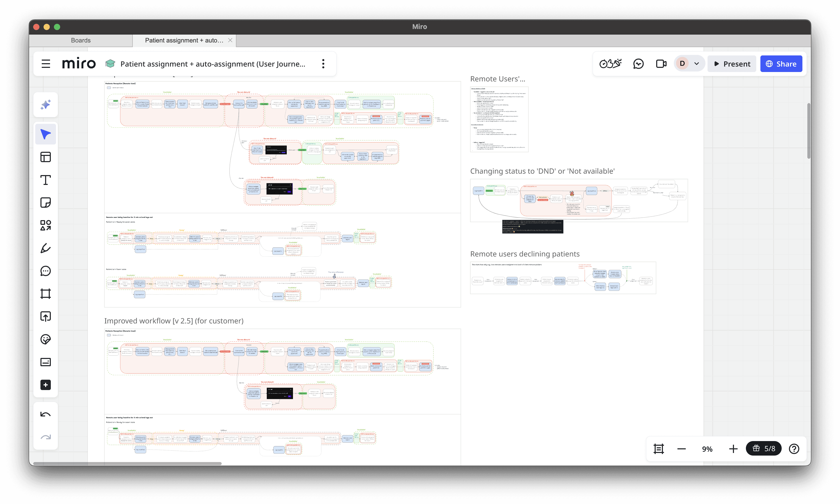840x504 pixels.
Task: Select the Frame tool
Action: point(46,294)
